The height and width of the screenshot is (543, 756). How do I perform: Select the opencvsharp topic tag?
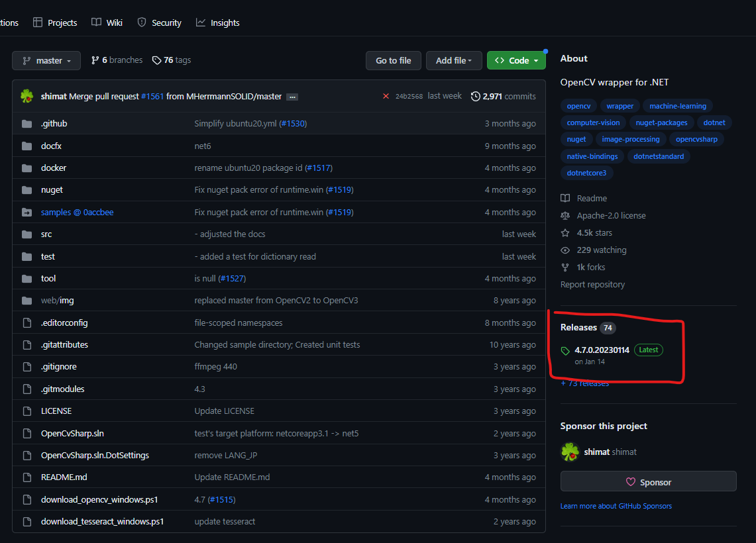tap(696, 139)
